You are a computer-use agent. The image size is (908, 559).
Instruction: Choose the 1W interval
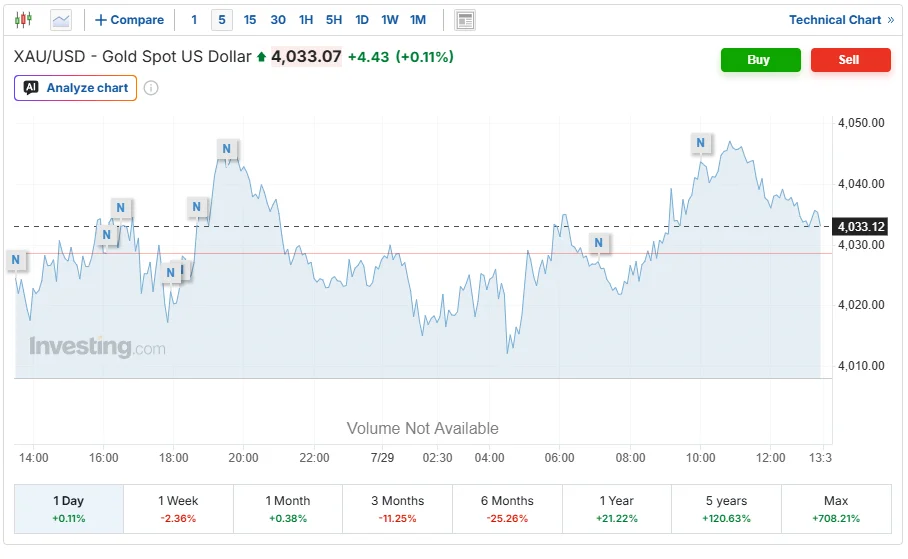(390, 20)
